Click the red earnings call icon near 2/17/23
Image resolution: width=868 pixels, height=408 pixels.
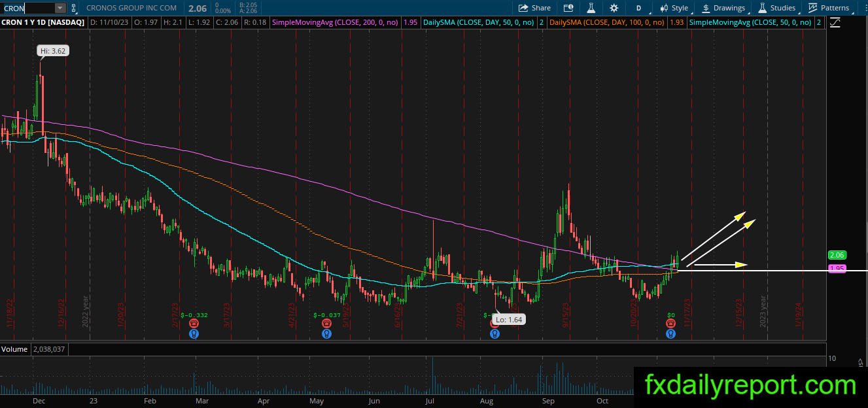click(x=194, y=324)
